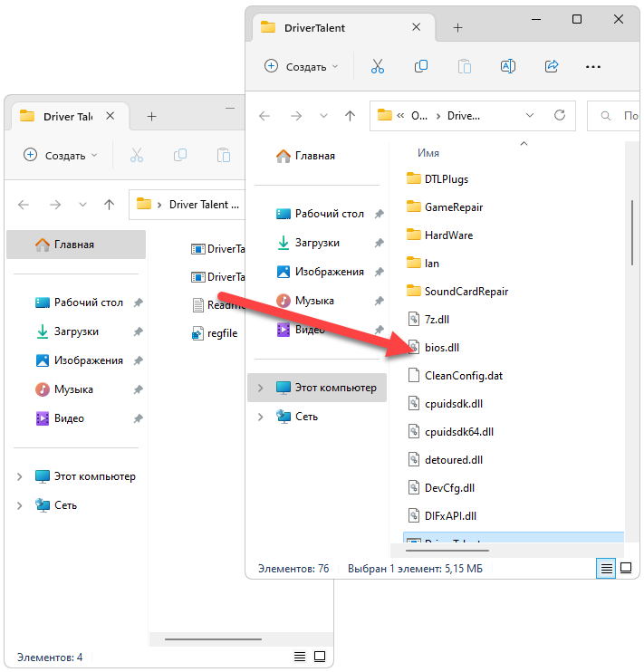This screenshot has width=644, height=672.
Task: Select the DIFxAPI.dll file
Action: [x=442, y=516]
